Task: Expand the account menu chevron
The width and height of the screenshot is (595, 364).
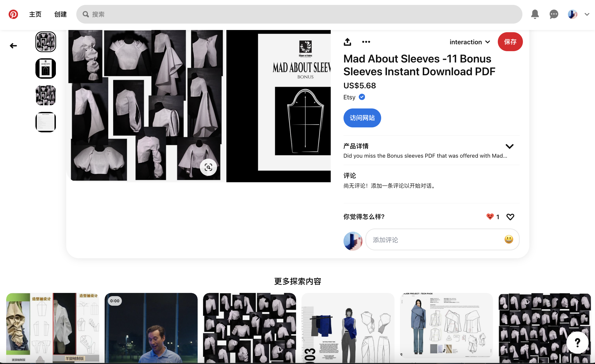Action: point(587,14)
